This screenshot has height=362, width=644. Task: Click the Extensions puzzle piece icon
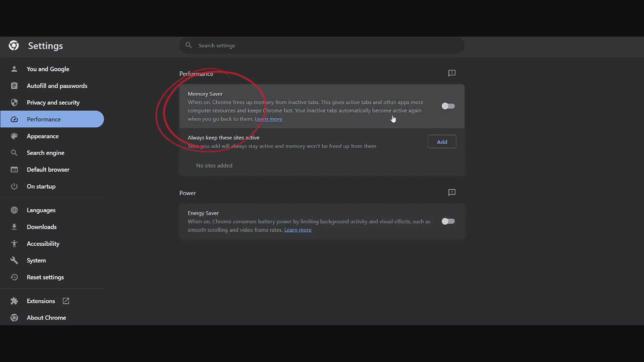pyautogui.click(x=14, y=301)
